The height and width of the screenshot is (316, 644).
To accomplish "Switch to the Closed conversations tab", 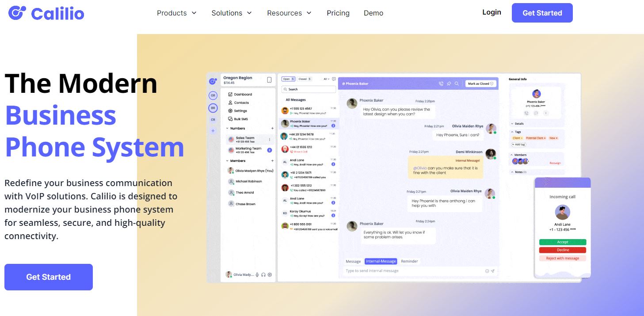I will click(x=305, y=79).
